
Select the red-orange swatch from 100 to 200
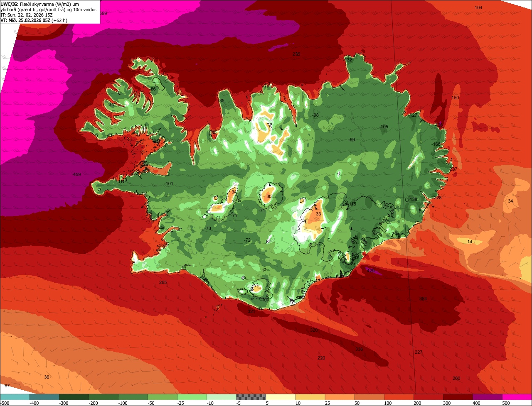pyautogui.click(x=399, y=397)
